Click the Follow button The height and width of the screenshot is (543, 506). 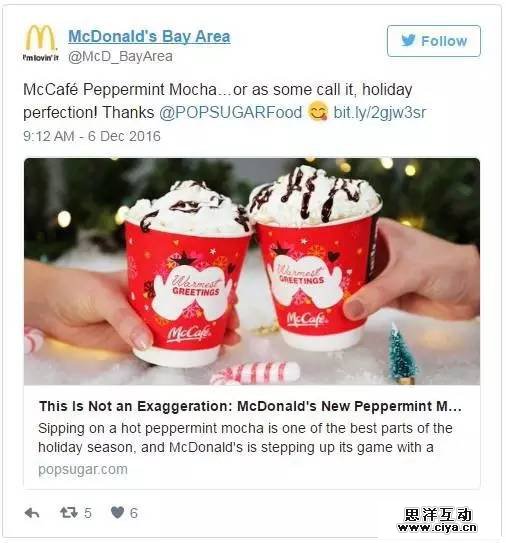(x=434, y=41)
